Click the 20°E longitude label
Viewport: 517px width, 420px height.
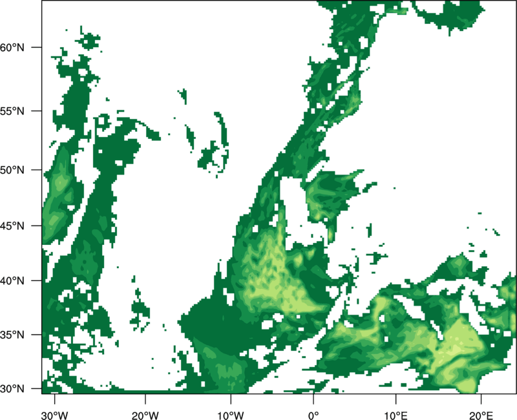click(481, 415)
